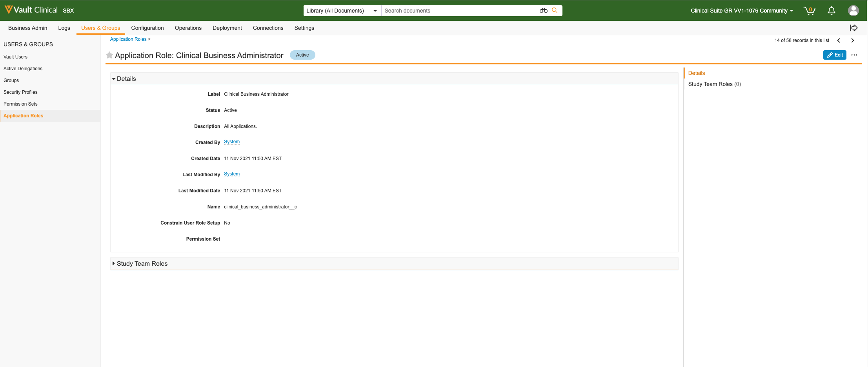Go to previous record arrow
Image resolution: width=868 pixels, height=367 pixels.
pos(839,40)
